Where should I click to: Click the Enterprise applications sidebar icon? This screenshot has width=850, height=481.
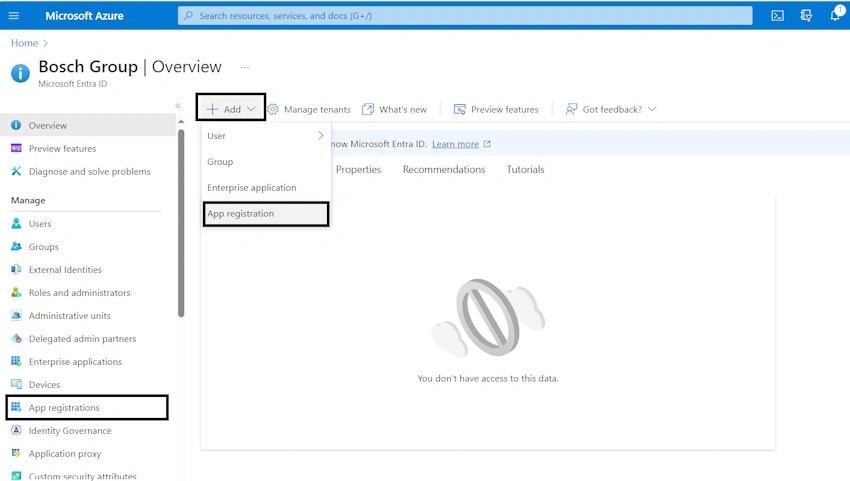tap(16, 361)
